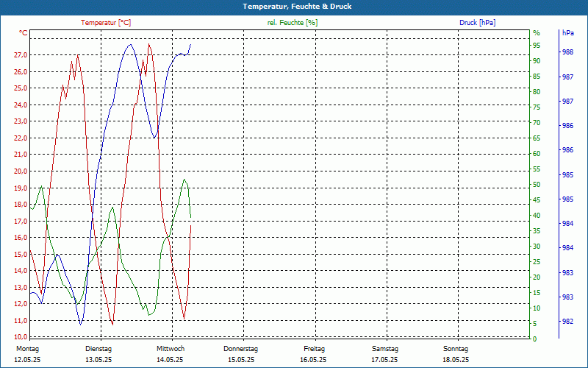Click the blue 'hPa' axis unit above the scale
The width and height of the screenshot is (588, 368).
tap(568, 33)
